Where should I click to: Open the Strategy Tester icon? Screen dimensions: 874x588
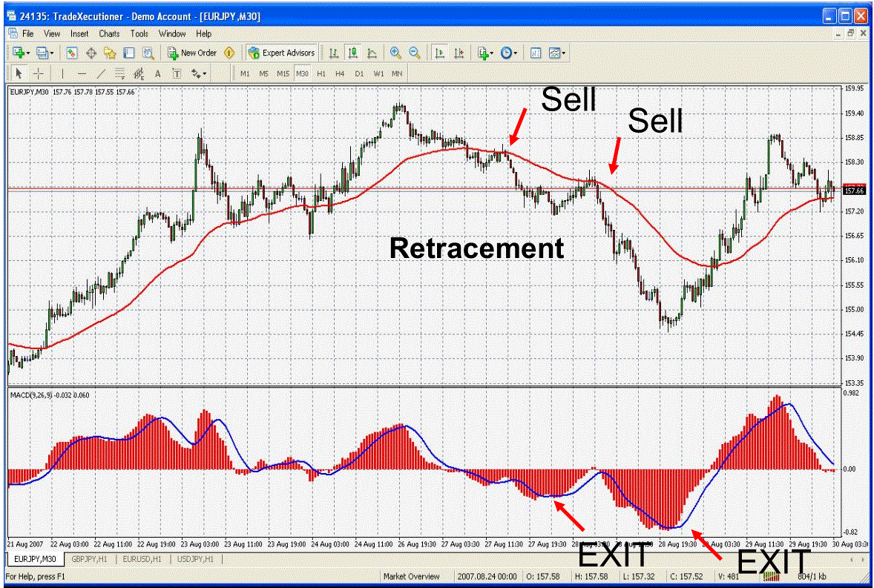[x=148, y=53]
